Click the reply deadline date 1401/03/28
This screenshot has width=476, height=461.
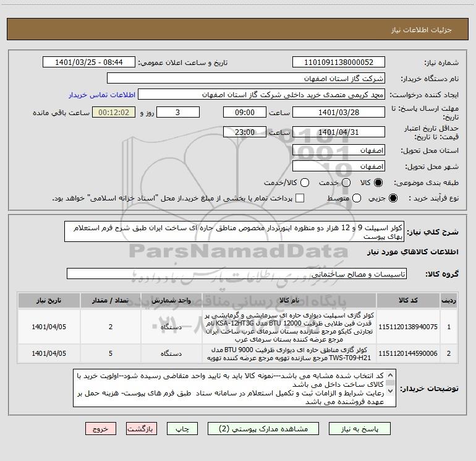tap(339, 112)
